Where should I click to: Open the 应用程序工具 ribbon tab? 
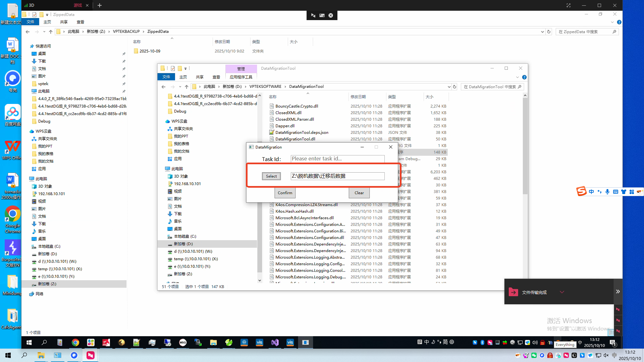(241, 77)
